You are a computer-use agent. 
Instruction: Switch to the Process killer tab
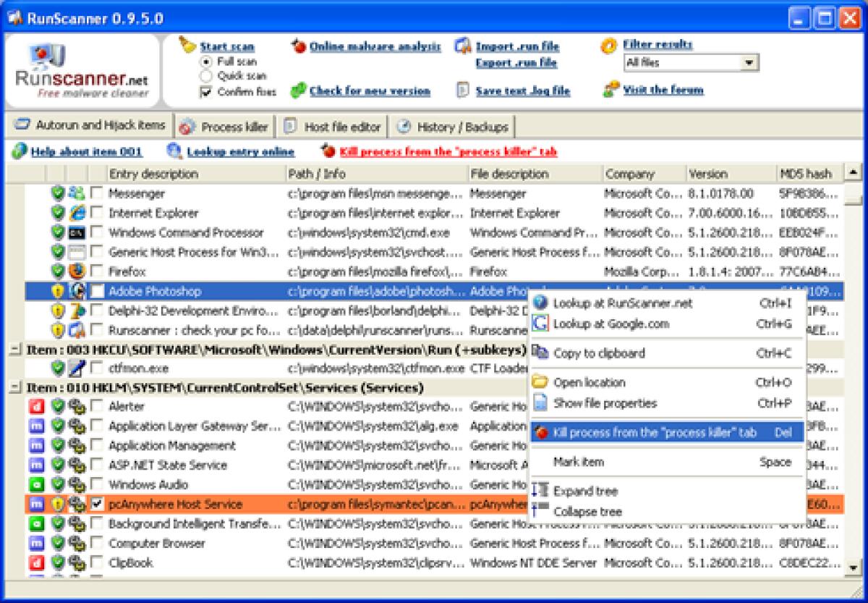[224, 127]
